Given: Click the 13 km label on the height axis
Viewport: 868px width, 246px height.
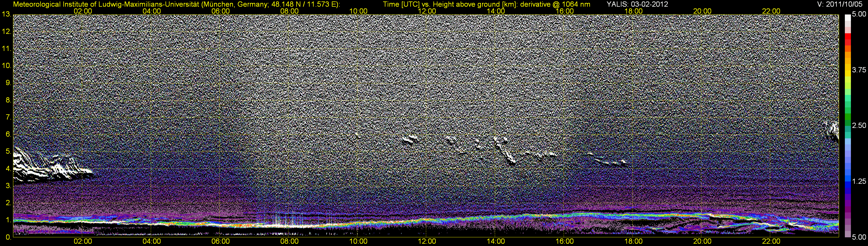Looking at the screenshot, I should (x=6, y=14).
